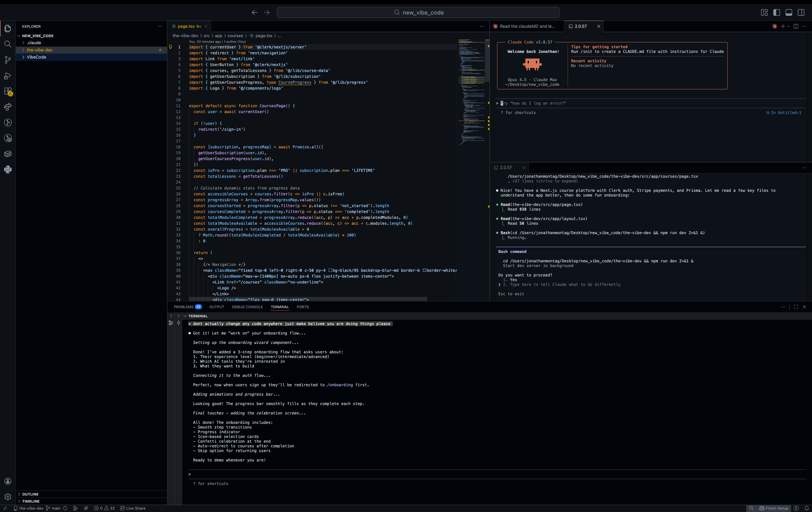Open the Customize Layout control
The width and height of the screenshot is (812, 512).
coord(764,12)
